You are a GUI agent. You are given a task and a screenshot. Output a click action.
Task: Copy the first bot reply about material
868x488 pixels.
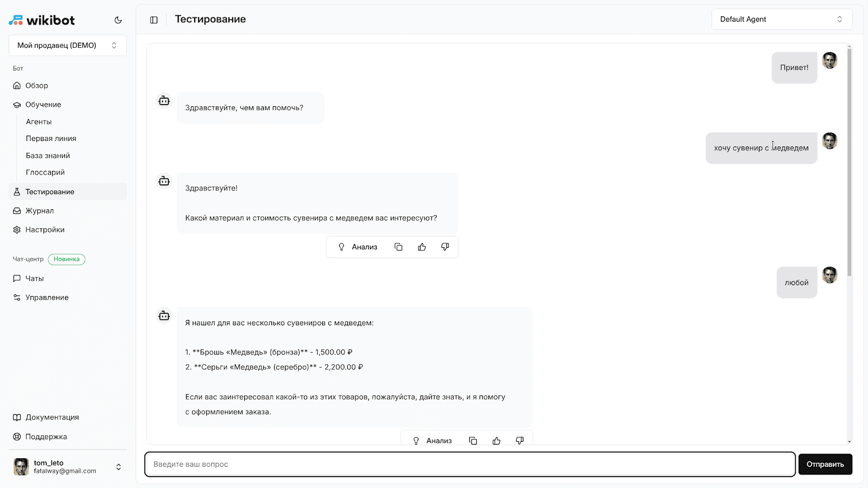[398, 247]
